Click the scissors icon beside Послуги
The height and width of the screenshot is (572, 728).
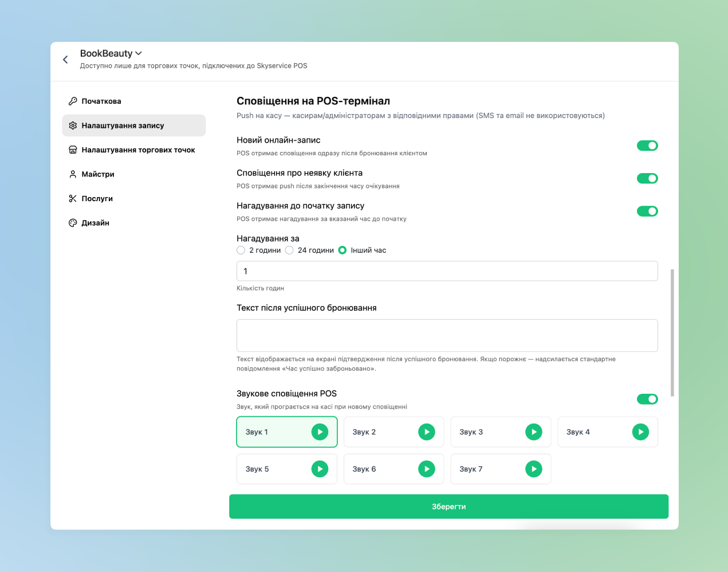pos(73,198)
